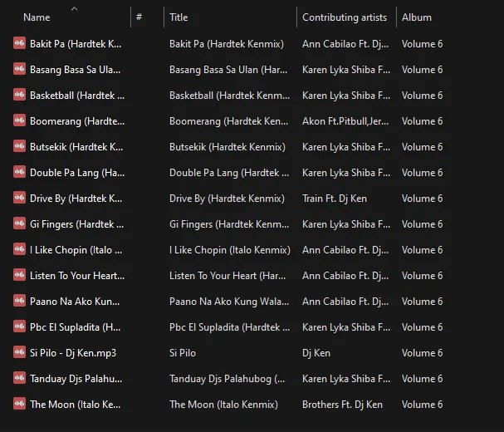Screen dimensions: 504x432
Task: Select file name 'Basketball (Hardtek ...'
Action: click(x=77, y=96)
